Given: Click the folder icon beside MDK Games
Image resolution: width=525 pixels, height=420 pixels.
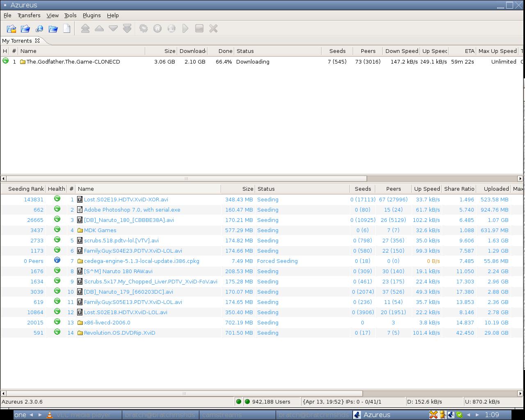Looking at the screenshot, I should (x=80, y=230).
